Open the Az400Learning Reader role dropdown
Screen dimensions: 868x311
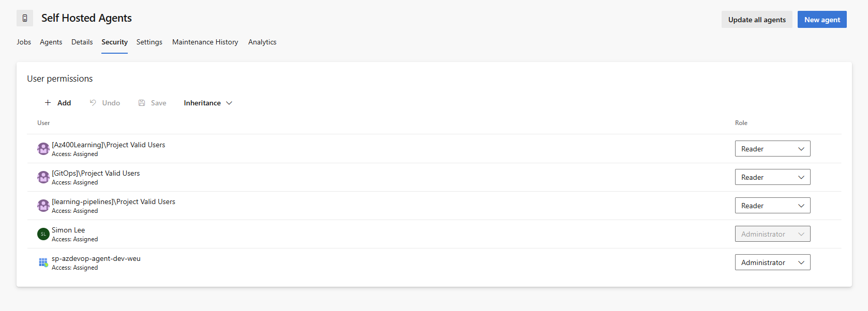pyautogui.click(x=772, y=149)
